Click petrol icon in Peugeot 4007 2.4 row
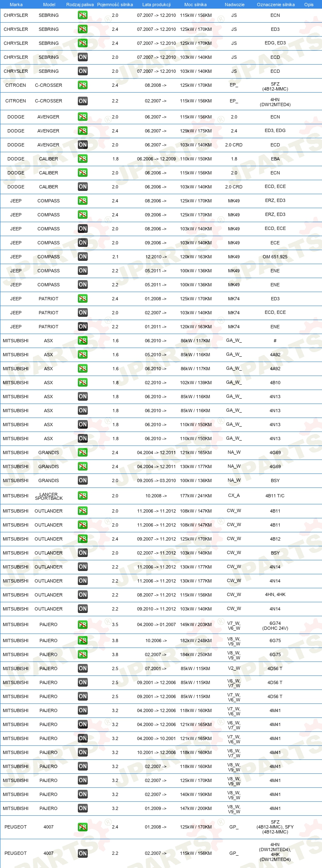Viewport: 322px width, 868px height. (83, 827)
